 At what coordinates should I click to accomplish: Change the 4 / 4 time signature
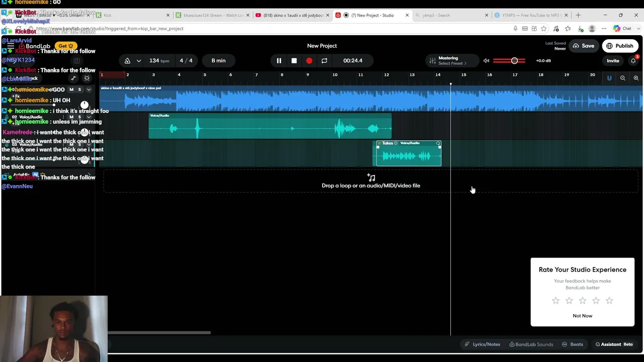point(186,61)
